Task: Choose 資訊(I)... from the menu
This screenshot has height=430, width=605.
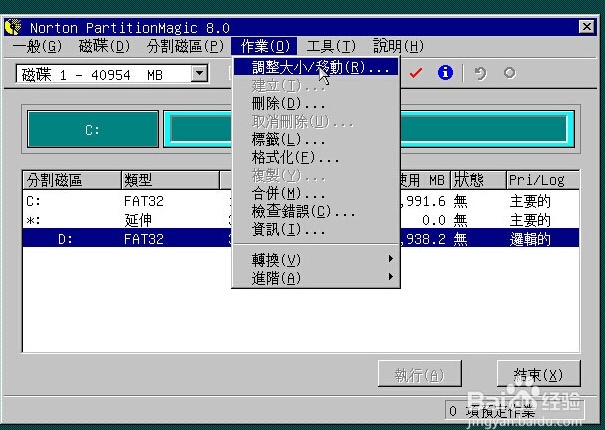Action: click(316, 229)
